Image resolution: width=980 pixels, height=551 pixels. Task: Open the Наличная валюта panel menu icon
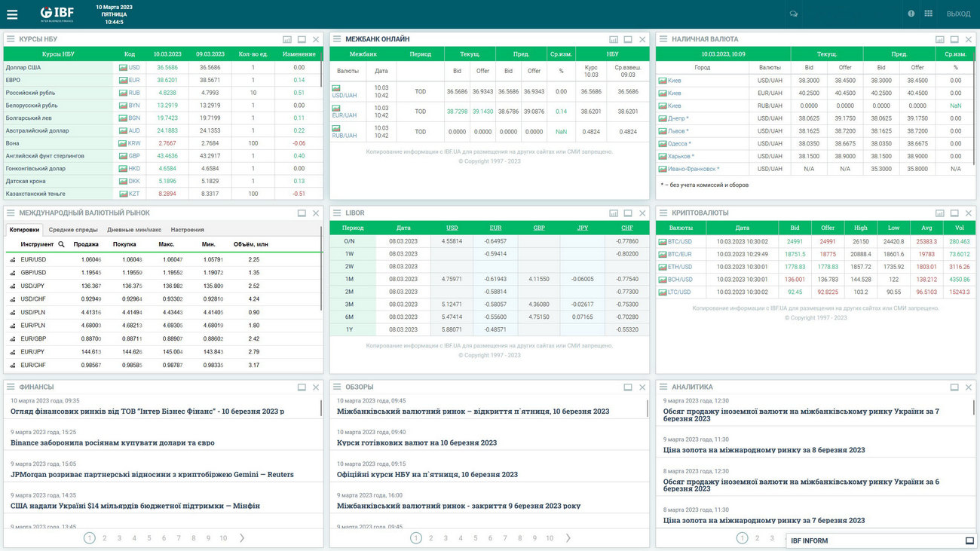click(663, 39)
